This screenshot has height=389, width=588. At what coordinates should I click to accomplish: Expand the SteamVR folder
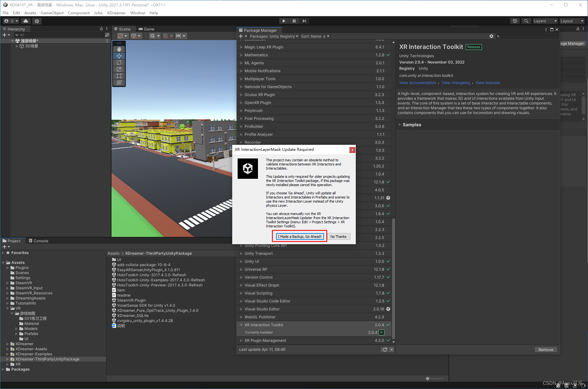click(x=8, y=283)
